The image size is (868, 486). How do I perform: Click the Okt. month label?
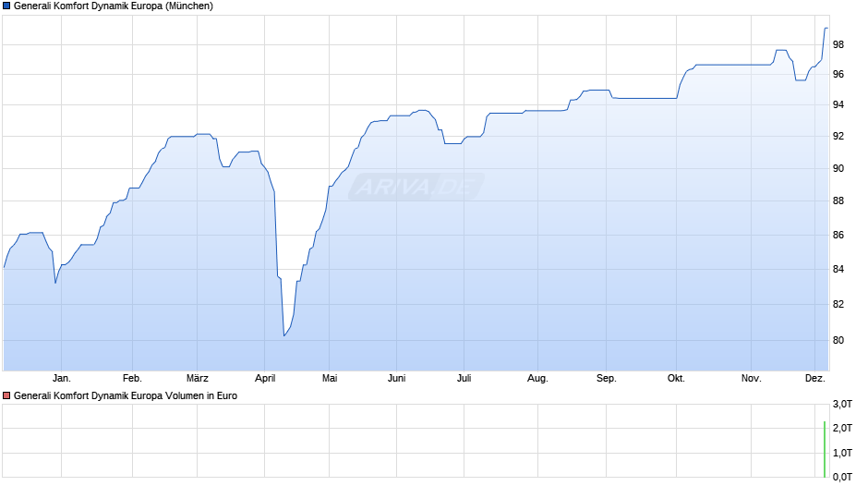pos(676,378)
